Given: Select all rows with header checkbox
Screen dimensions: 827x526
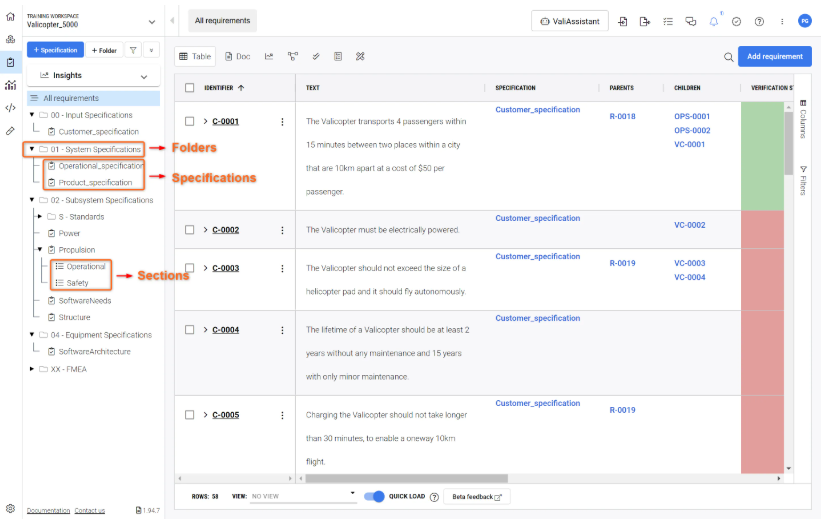Looking at the screenshot, I should coord(190,88).
